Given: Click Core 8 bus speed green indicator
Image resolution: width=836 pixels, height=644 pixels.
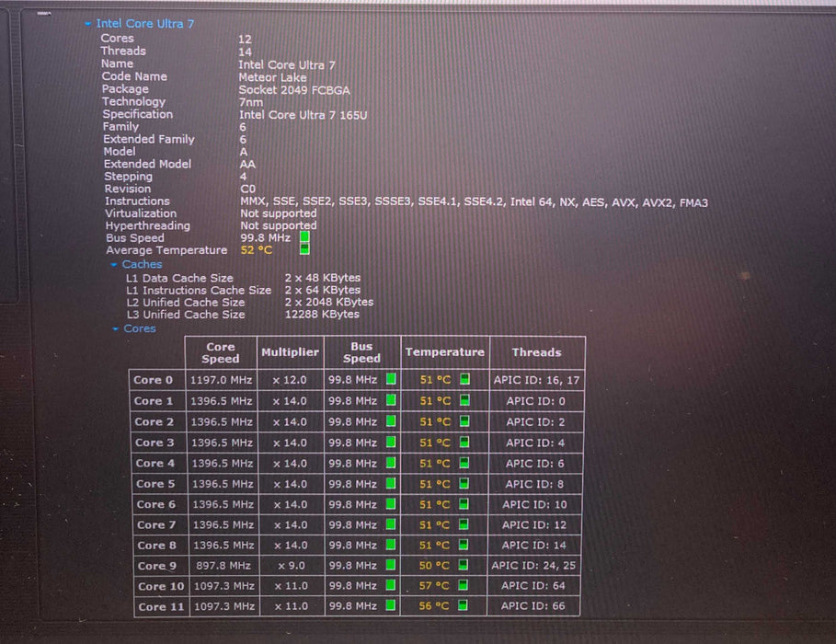Looking at the screenshot, I should tap(391, 545).
